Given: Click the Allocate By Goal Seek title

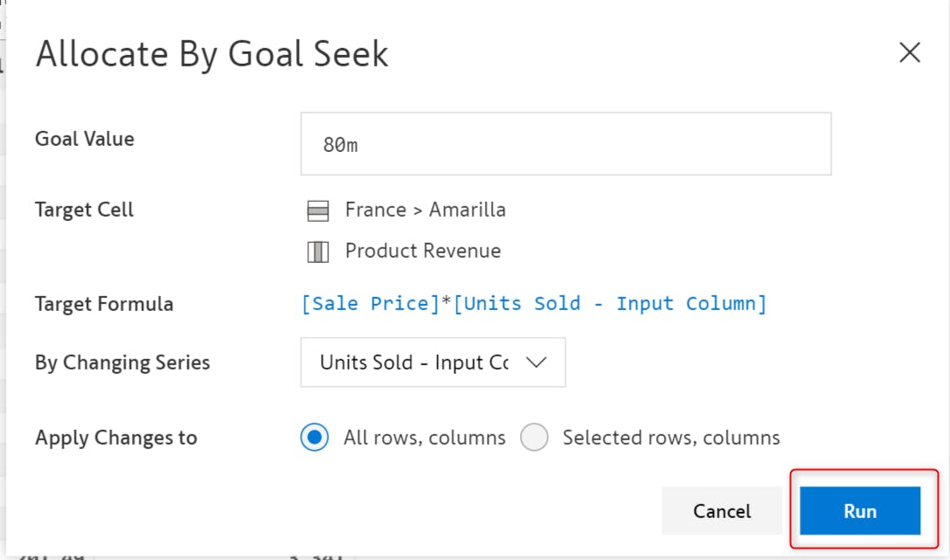Looking at the screenshot, I should point(212,54).
